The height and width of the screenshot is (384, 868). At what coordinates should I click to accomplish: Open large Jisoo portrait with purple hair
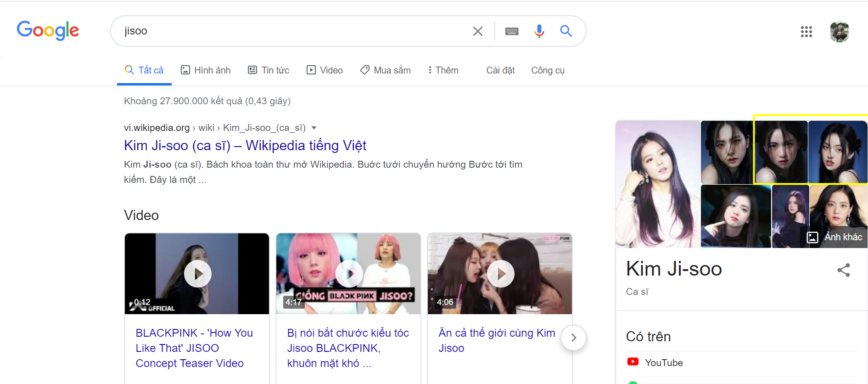click(x=658, y=184)
